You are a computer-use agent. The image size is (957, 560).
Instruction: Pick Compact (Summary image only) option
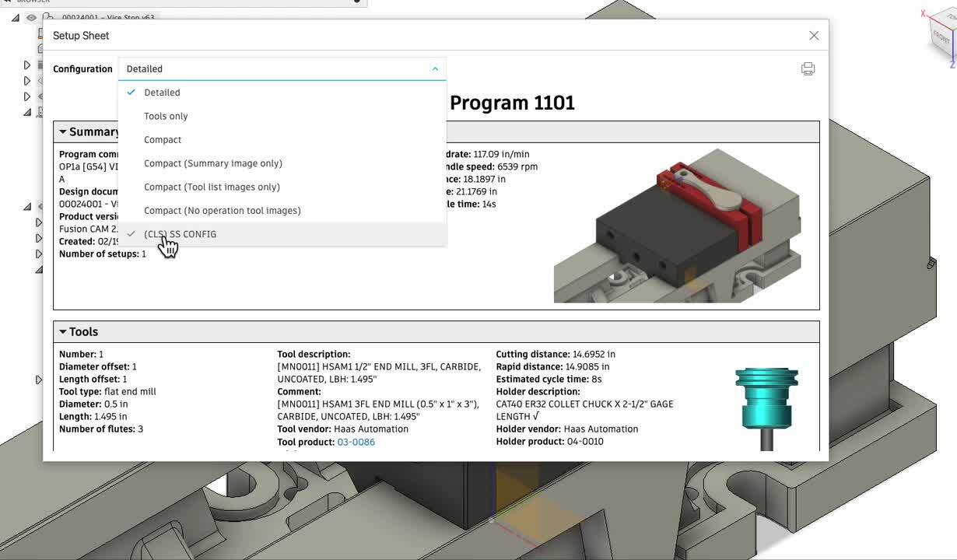coord(212,163)
